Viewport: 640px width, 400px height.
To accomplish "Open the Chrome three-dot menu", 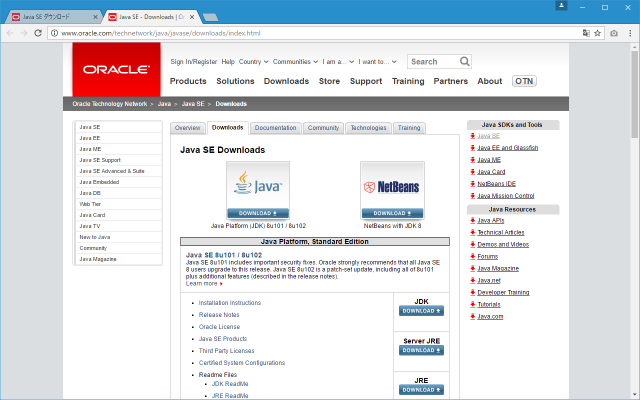I will click(630, 33).
